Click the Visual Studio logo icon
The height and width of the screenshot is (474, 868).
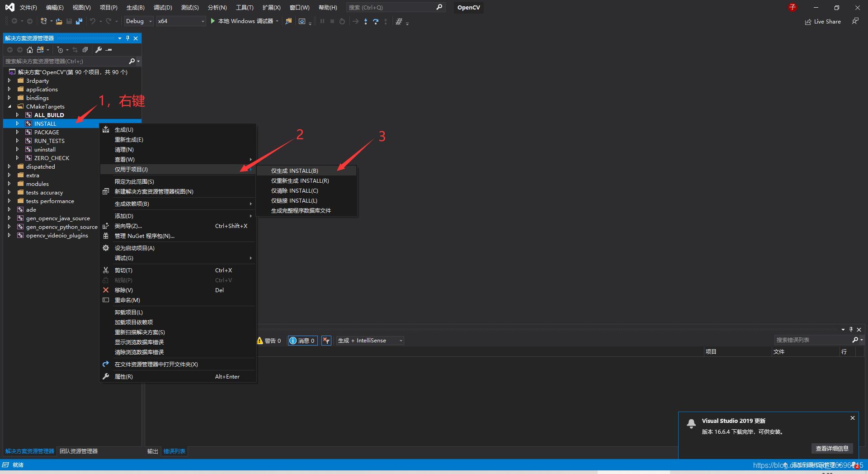9,7
